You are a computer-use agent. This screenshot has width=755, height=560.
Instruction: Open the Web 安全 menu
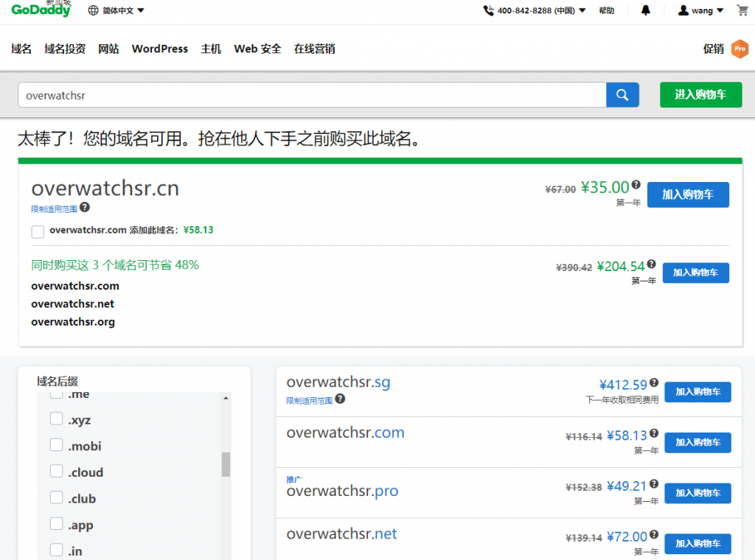[x=257, y=49]
